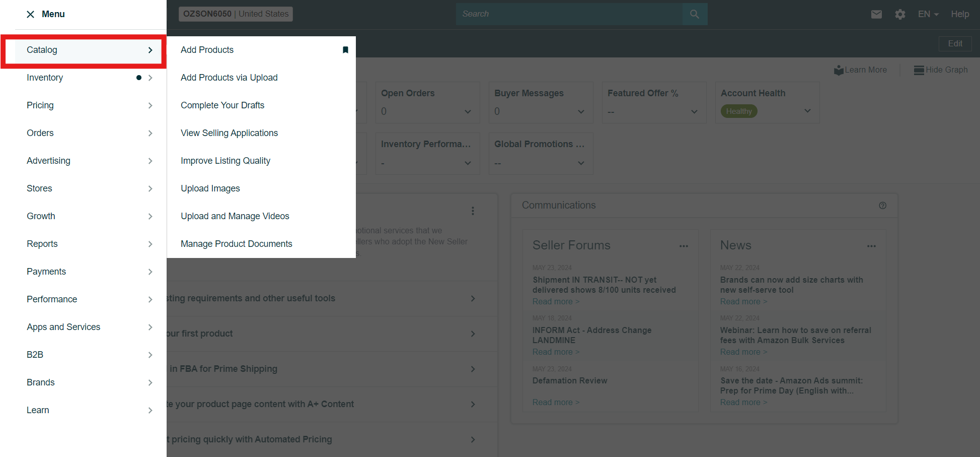Image resolution: width=980 pixels, height=457 pixels.
Task: Open the Seller Forums three-dot options
Action: (684, 246)
